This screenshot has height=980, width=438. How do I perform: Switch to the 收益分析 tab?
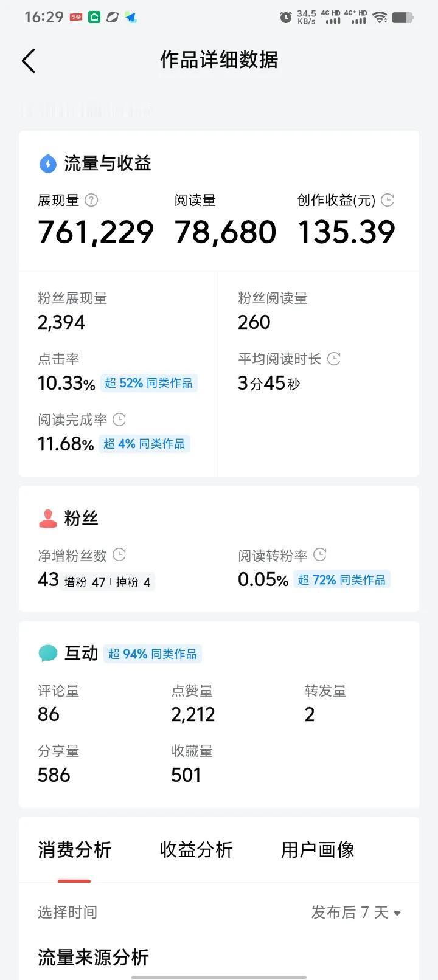tap(196, 850)
